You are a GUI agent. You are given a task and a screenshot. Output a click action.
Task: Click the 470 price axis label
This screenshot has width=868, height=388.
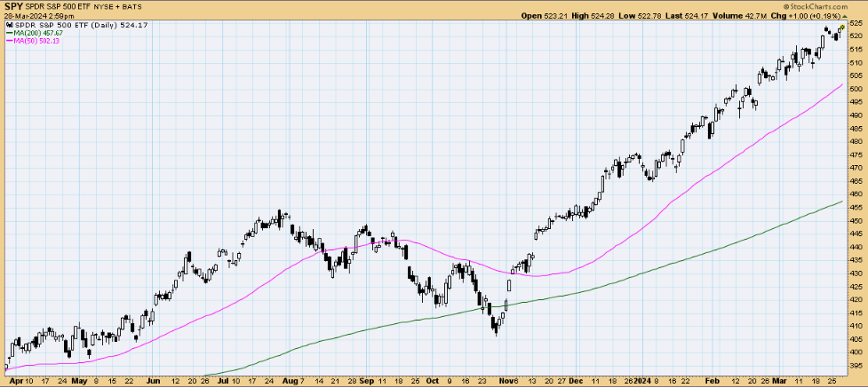[855, 168]
